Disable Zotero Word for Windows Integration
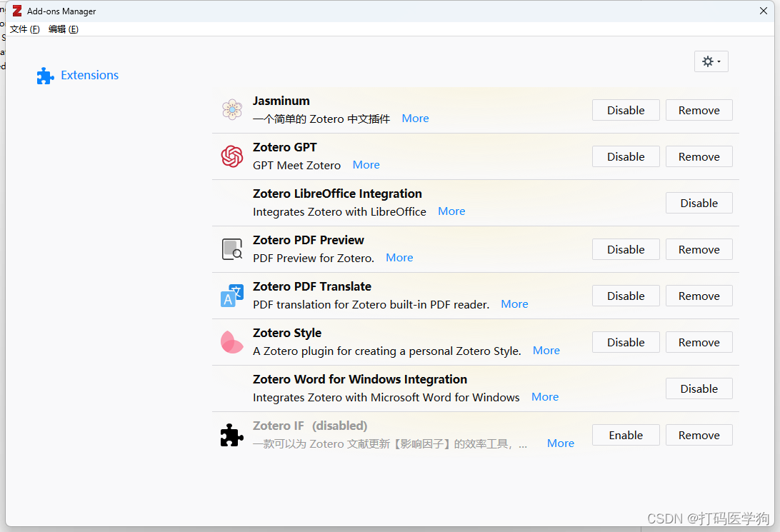The width and height of the screenshot is (780, 532). coord(699,388)
